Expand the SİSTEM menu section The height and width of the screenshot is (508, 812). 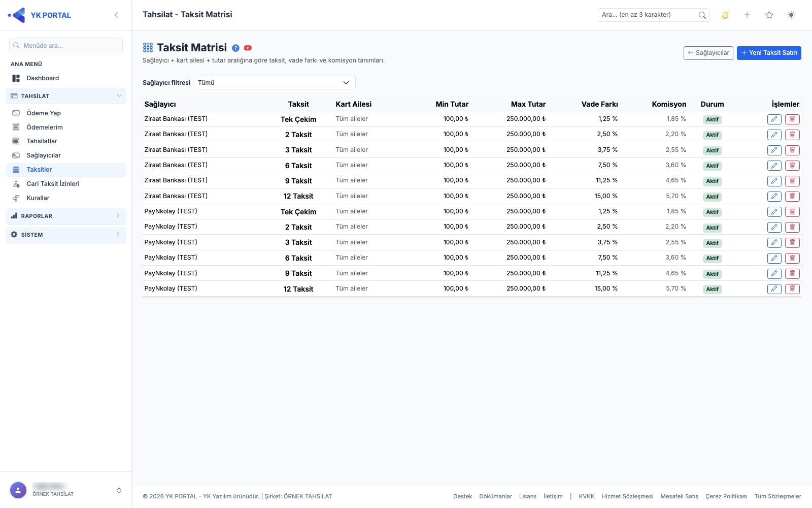[x=66, y=235]
